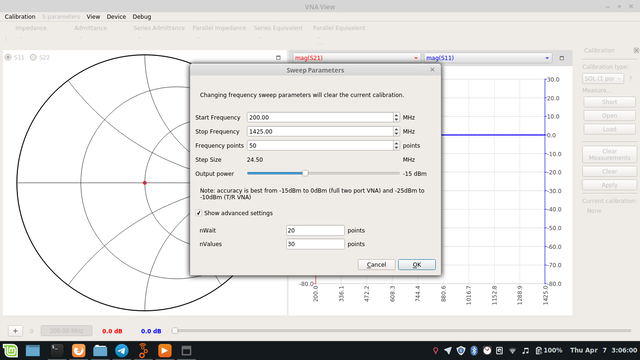This screenshot has width=640, height=360.
Task: Click the battery 100% tray indicator
Action: (x=549, y=350)
